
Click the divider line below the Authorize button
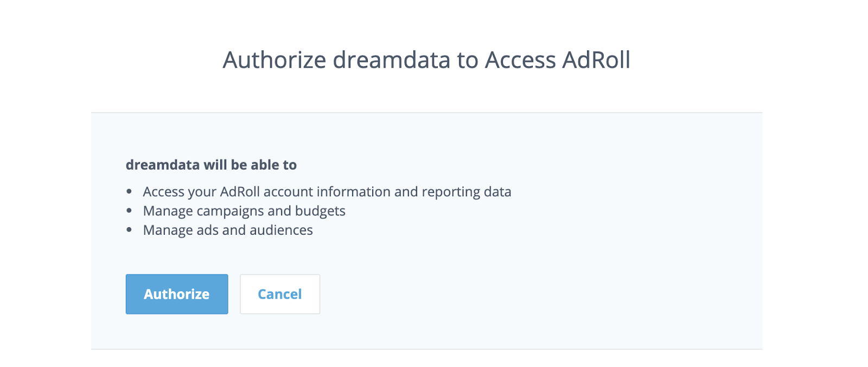(x=426, y=349)
